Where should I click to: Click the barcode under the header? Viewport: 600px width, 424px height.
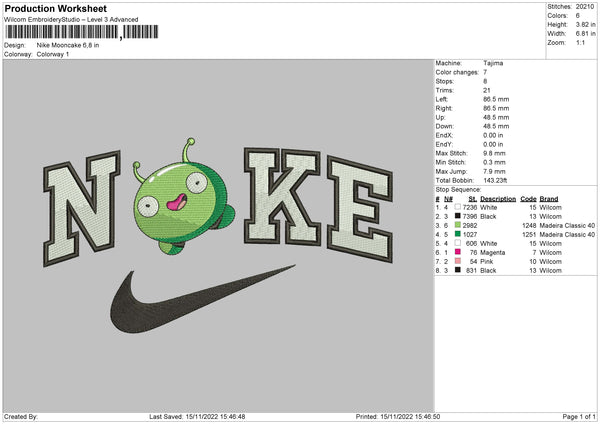(x=82, y=32)
